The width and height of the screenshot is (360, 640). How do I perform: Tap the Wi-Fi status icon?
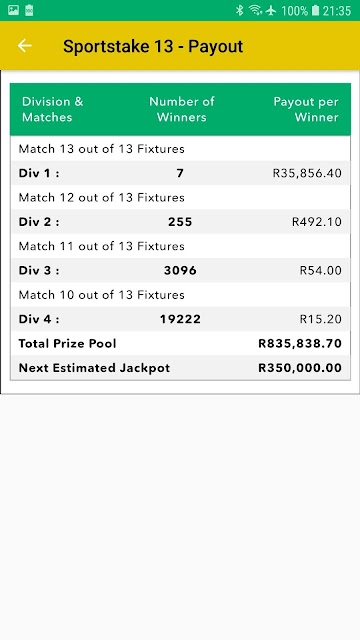tap(256, 10)
